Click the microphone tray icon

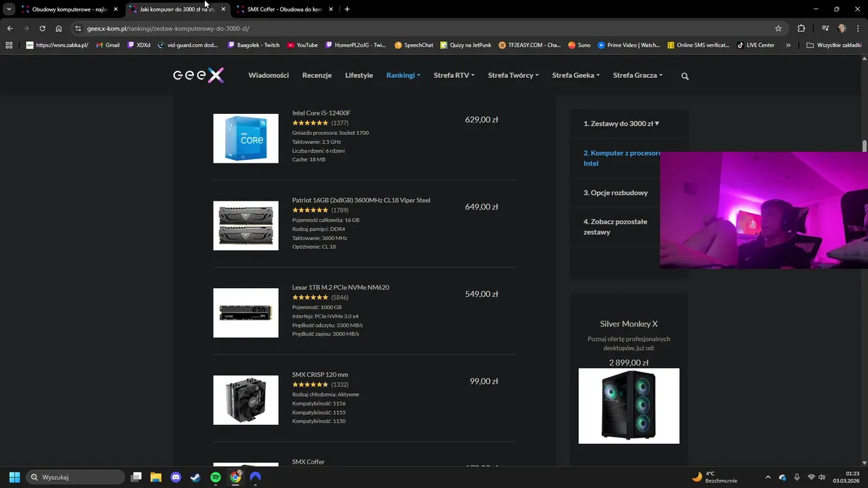click(x=797, y=477)
